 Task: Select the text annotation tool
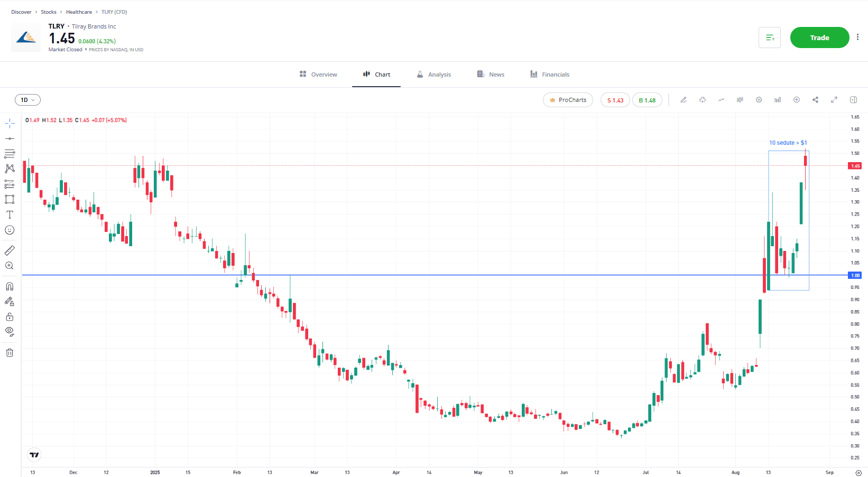[x=10, y=214]
